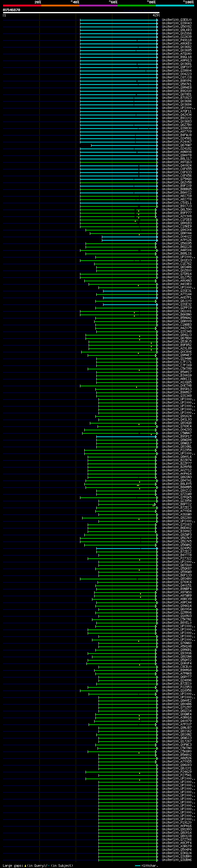Select hit UniRef100_P22953
The width and height of the screenshot is (197, 868).
(176, 687)
